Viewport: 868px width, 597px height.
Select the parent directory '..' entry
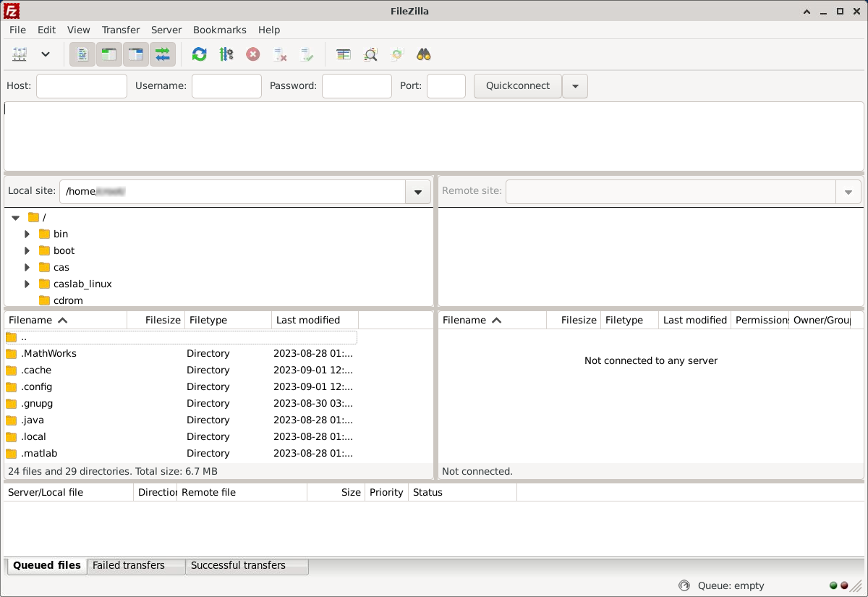pos(181,337)
